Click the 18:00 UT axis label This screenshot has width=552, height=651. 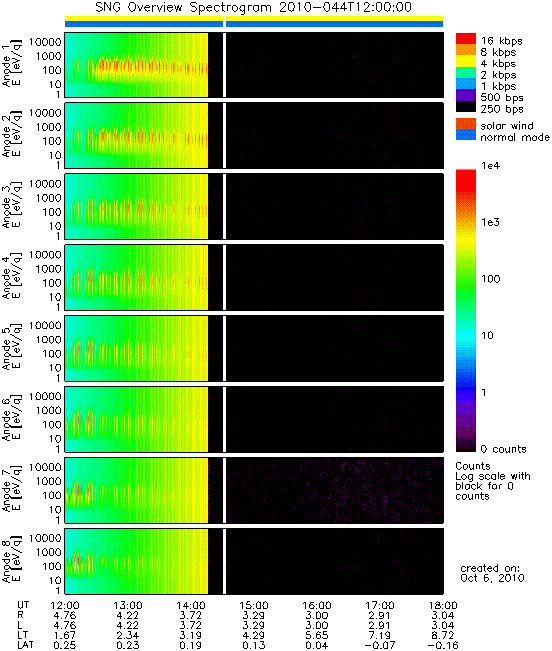tap(443, 605)
